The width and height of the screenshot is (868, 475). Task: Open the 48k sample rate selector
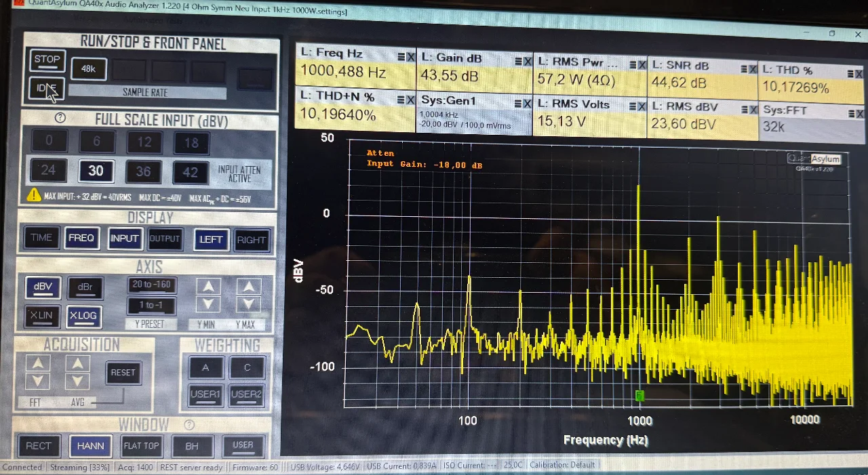coord(88,69)
